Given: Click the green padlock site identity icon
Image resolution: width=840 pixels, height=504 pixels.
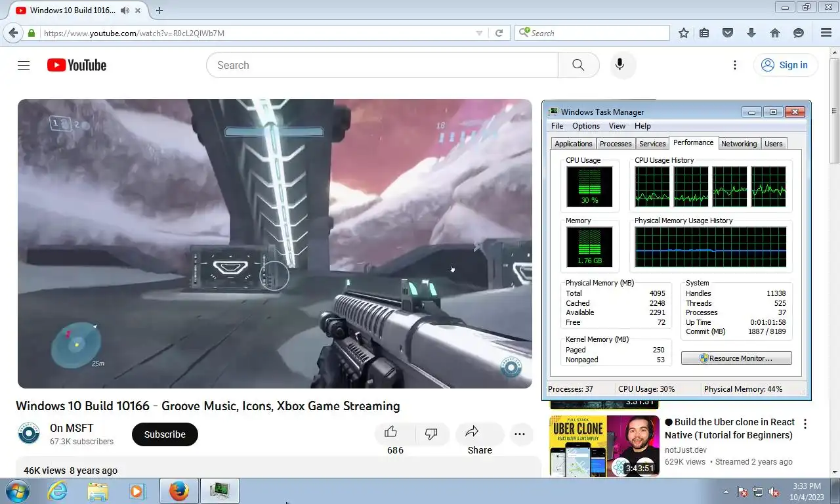Looking at the screenshot, I should 31,33.
